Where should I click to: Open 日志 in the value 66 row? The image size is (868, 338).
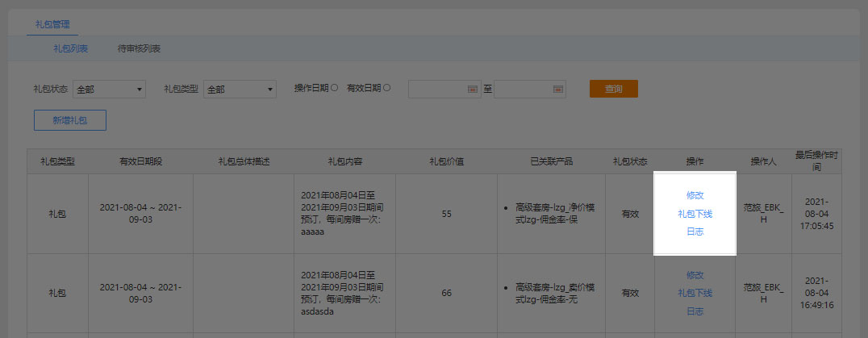pyautogui.click(x=695, y=311)
